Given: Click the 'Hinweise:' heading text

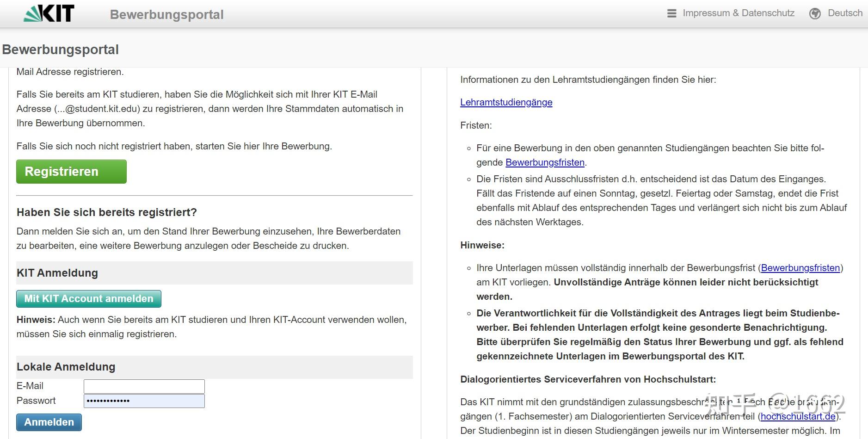Looking at the screenshot, I should [x=482, y=245].
